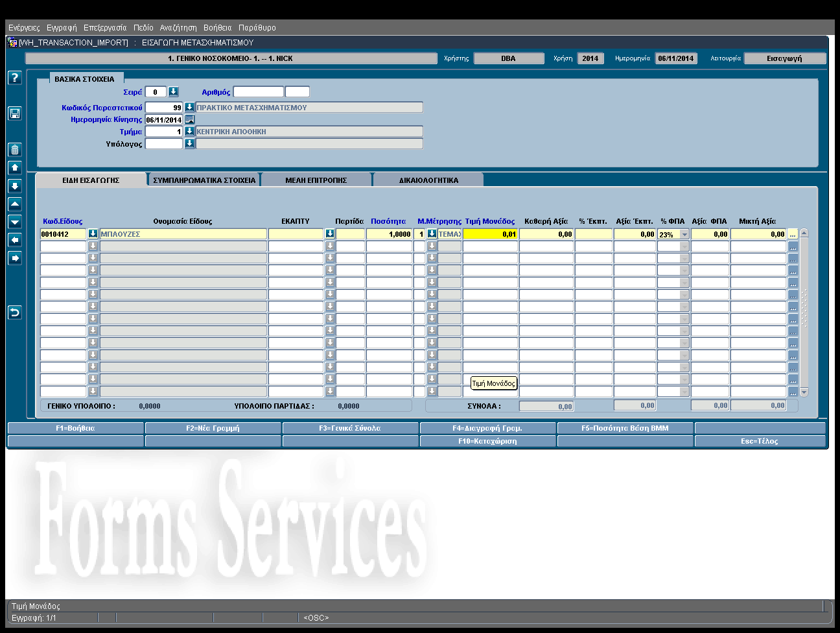The height and width of the screenshot is (633, 840).
Task: Open the Πεδίο menu
Action: (x=143, y=28)
